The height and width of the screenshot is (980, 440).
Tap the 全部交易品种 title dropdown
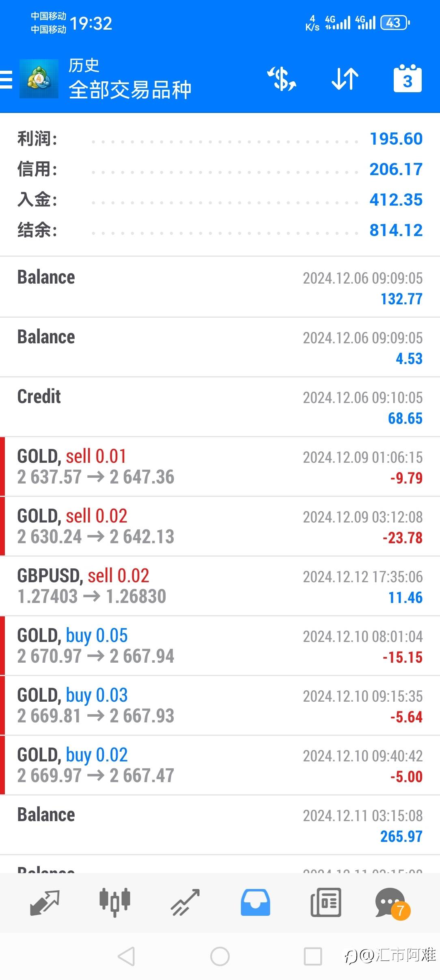pos(130,90)
